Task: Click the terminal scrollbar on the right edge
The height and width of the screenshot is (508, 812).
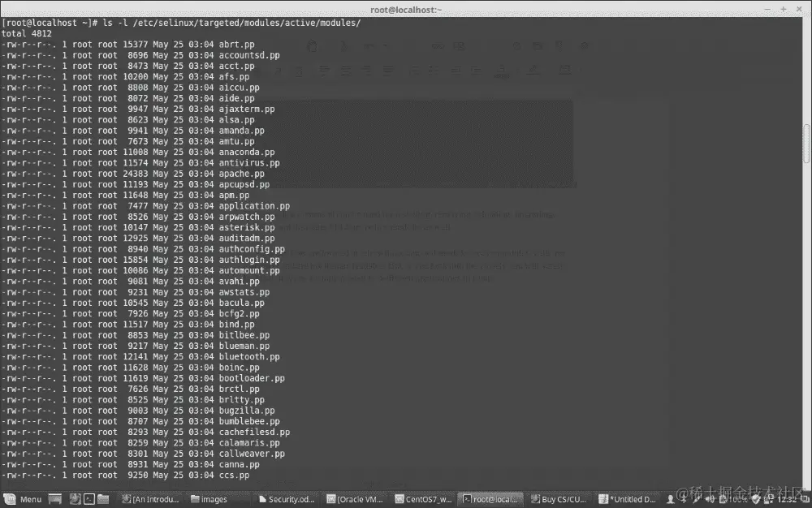Action: (806, 138)
